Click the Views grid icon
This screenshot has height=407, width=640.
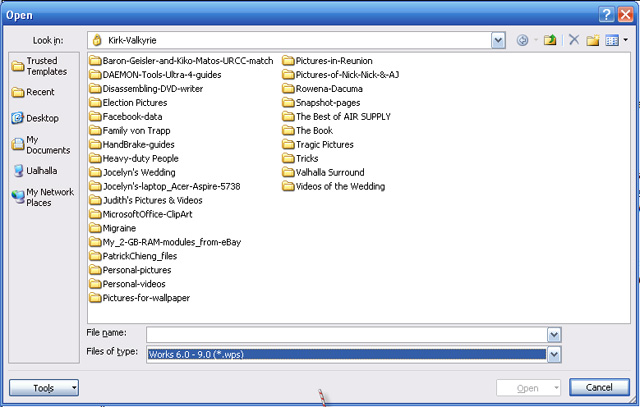(610, 40)
